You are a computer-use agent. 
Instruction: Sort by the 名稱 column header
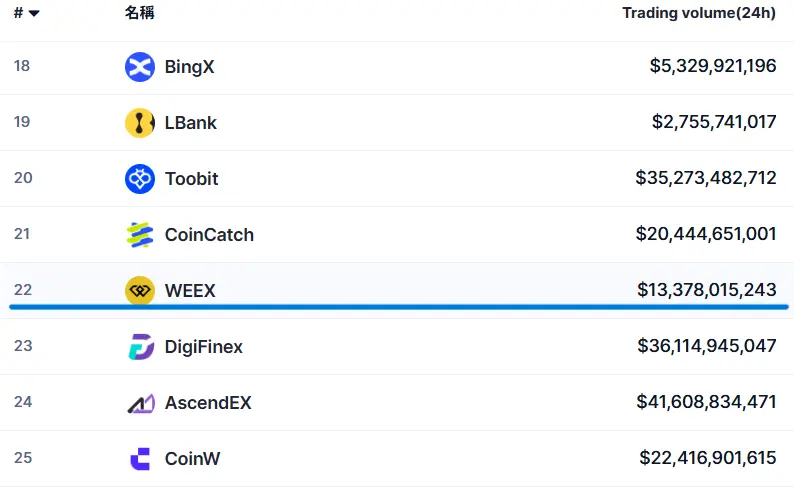tap(139, 13)
